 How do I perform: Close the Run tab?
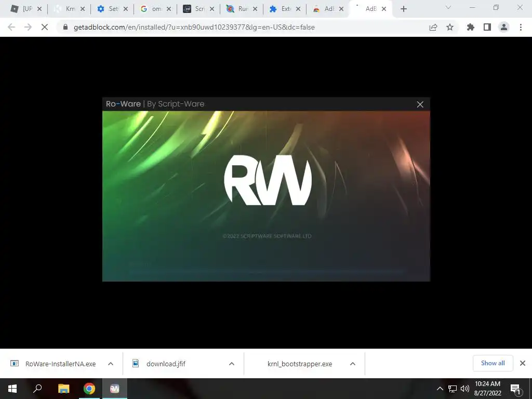(255, 9)
